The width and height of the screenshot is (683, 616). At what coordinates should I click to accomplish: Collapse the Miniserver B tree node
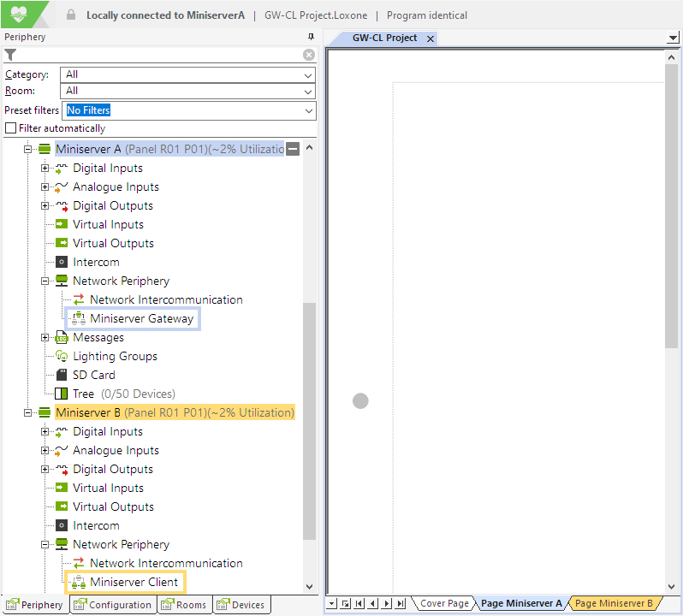27,412
